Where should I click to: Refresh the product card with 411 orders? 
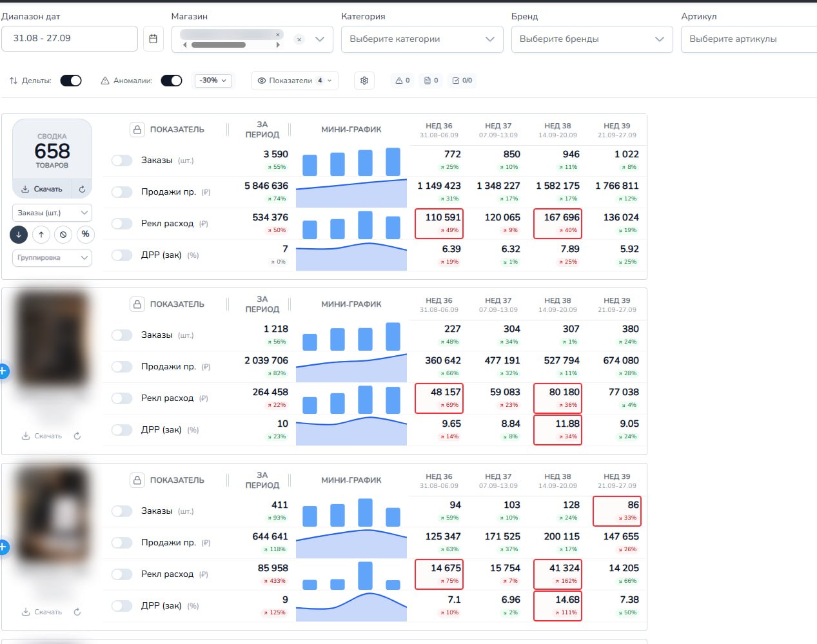click(77, 612)
